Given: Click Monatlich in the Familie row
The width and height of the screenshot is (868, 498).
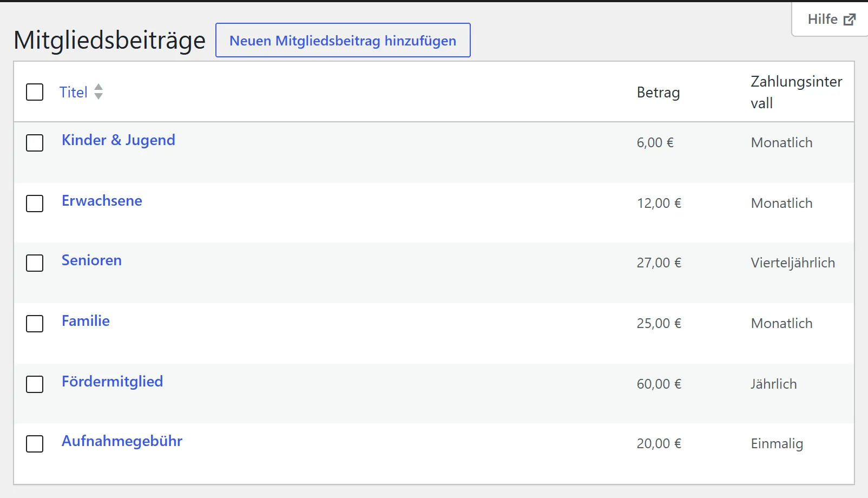Looking at the screenshot, I should point(781,324).
